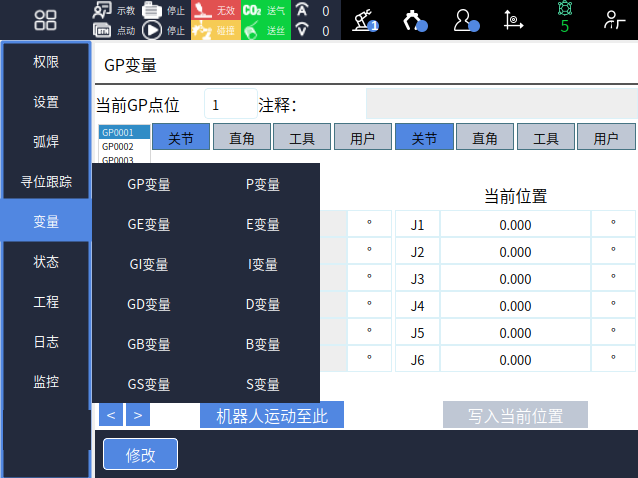The height and width of the screenshot is (478, 638).
Task: Click the play/stop circular icon
Action: coord(152,30)
